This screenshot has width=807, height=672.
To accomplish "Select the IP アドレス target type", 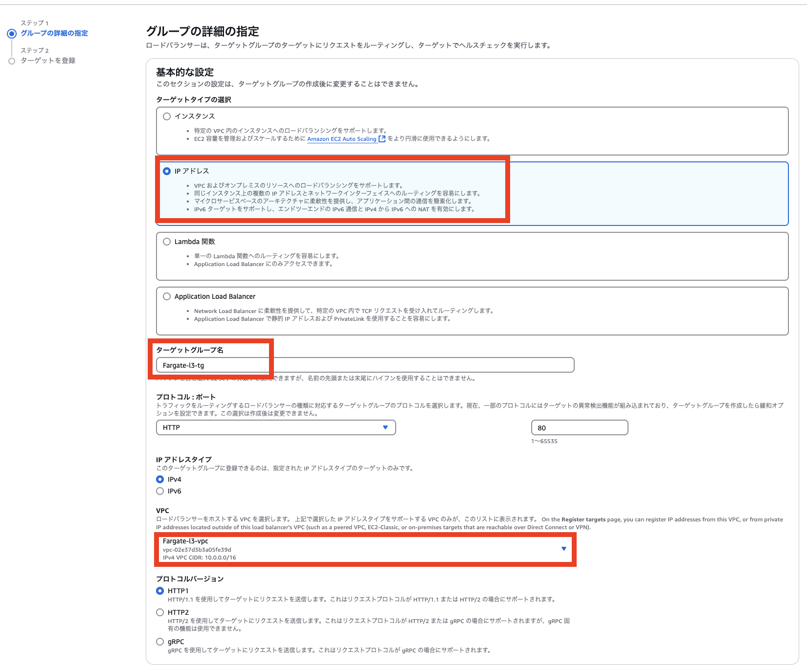I will (x=166, y=171).
